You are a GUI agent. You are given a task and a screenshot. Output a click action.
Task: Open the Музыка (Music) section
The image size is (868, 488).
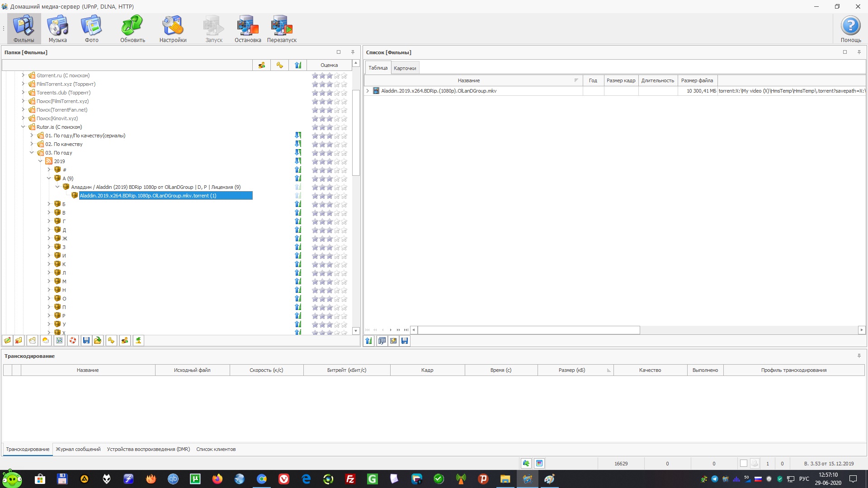tap(58, 28)
